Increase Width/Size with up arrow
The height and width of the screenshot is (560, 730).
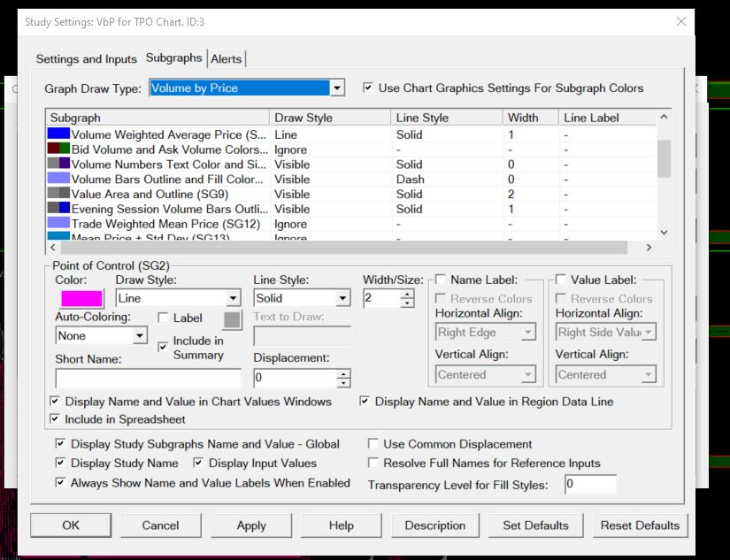click(x=407, y=294)
